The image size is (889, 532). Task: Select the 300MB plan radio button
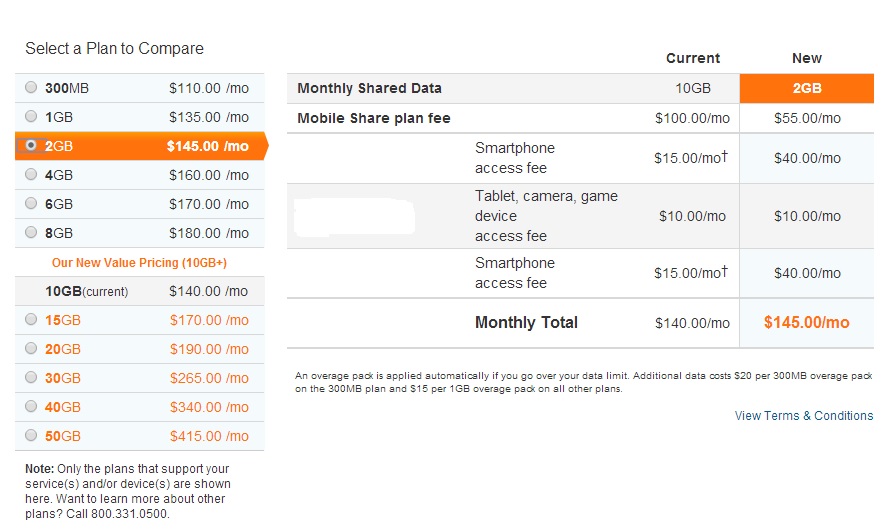pos(31,87)
